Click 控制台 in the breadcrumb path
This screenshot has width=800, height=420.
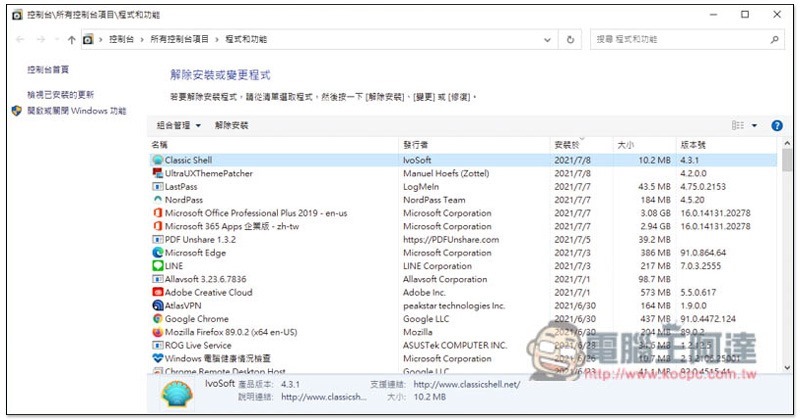click(121, 39)
